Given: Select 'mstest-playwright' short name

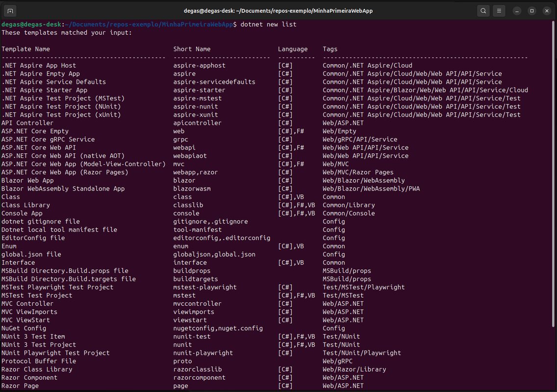Looking at the screenshot, I should click(205, 287).
